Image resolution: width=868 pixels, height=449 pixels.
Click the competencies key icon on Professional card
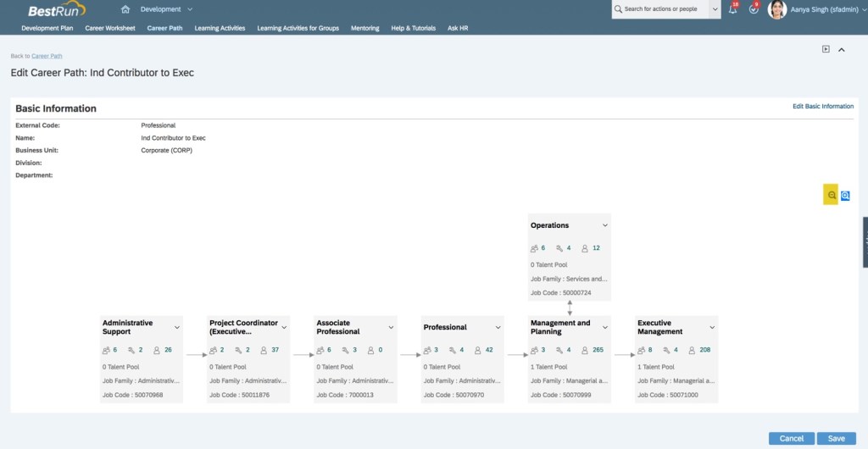click(452, 349)
